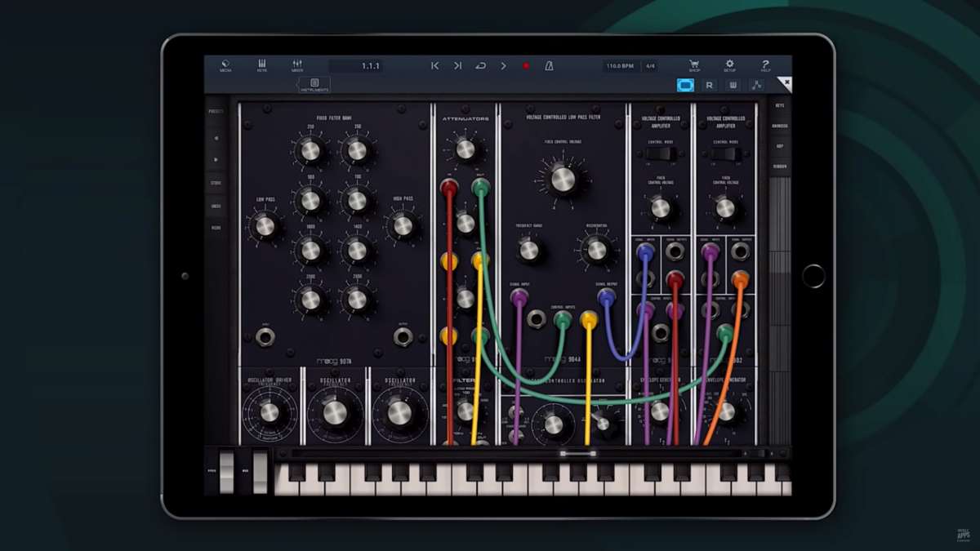This screenshot has height=551, width=980.
Task: Click the Store button
Action: (216, 183)
